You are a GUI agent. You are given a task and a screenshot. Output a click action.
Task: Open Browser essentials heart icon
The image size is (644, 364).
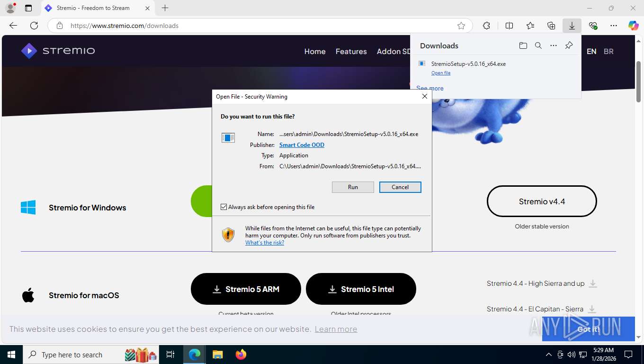tap(593, 26)
